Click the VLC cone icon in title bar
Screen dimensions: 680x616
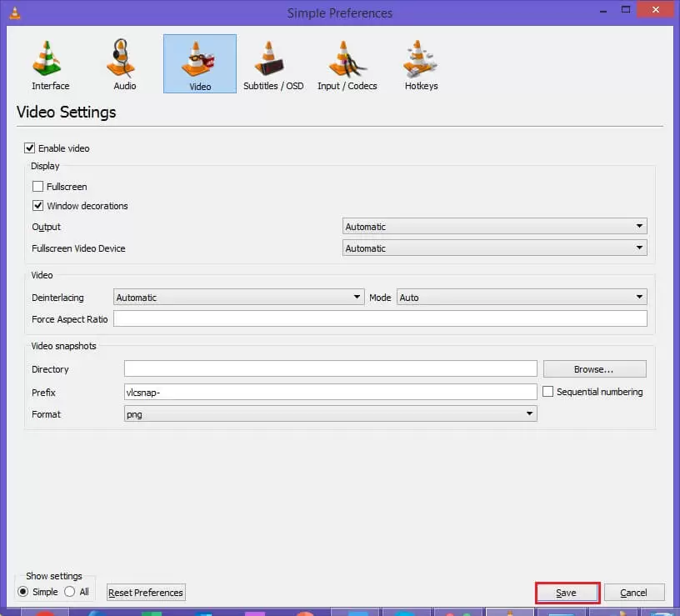pos(15,13)
